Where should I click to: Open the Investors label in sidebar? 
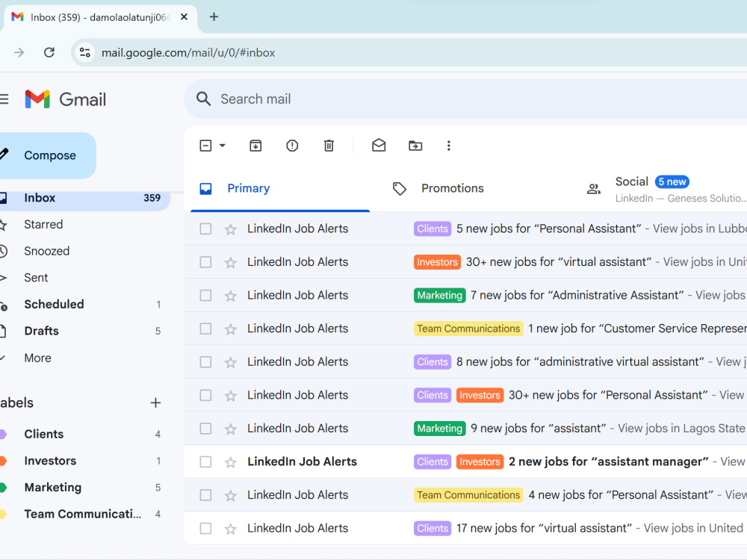coord(50,461)
